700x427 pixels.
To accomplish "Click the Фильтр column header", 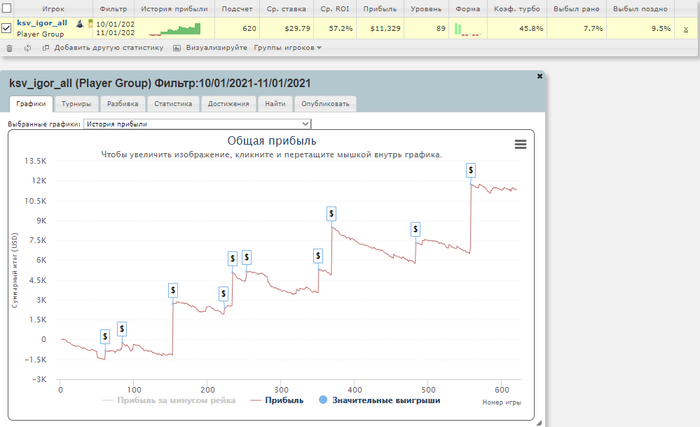I will (113, 8).
